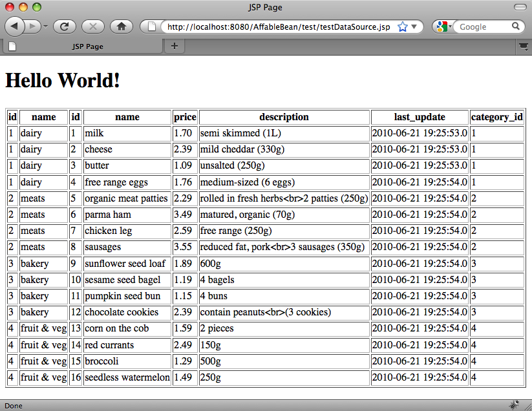The image size is (532, 411).
Task: Click the window resize grip corner
Action: click(527, 406)
